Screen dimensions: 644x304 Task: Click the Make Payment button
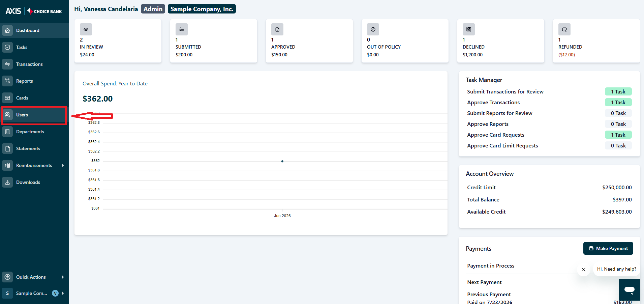tap(608, 248)
